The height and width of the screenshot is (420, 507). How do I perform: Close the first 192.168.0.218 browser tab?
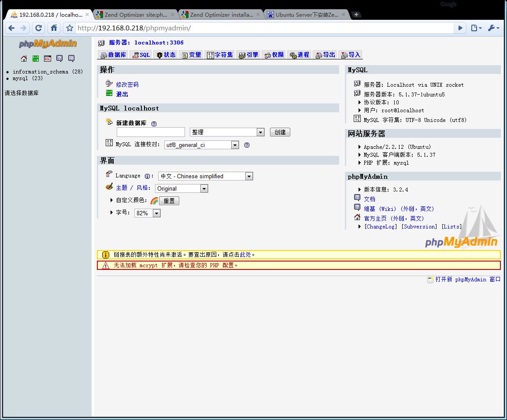[87, 15]
